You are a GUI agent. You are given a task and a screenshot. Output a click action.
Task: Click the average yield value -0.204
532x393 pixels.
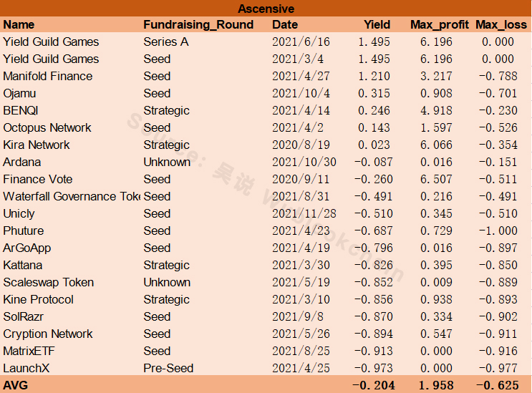click(x=374, y=385)
